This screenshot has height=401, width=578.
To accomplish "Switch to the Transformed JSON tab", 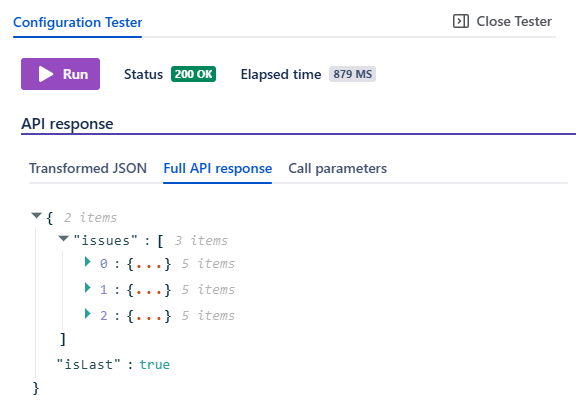I will coord(88,168).
